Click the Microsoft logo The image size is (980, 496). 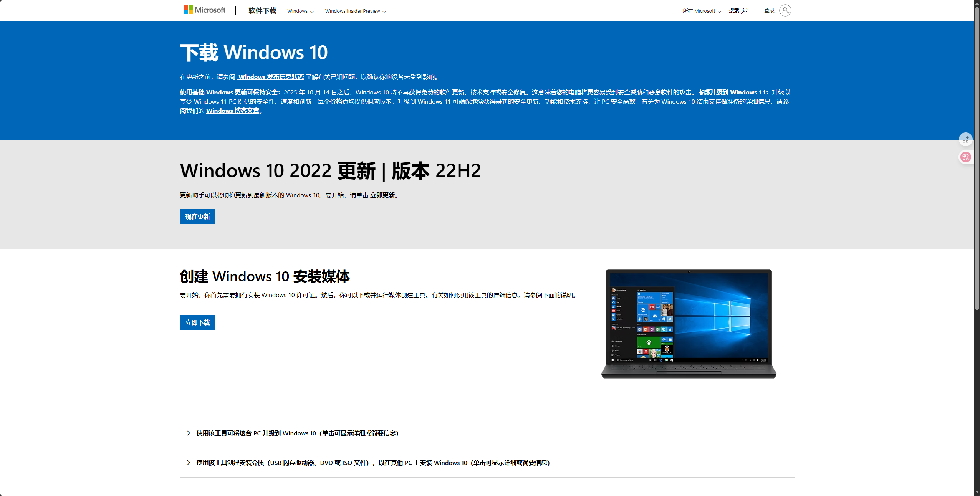(x=204, y=10)
